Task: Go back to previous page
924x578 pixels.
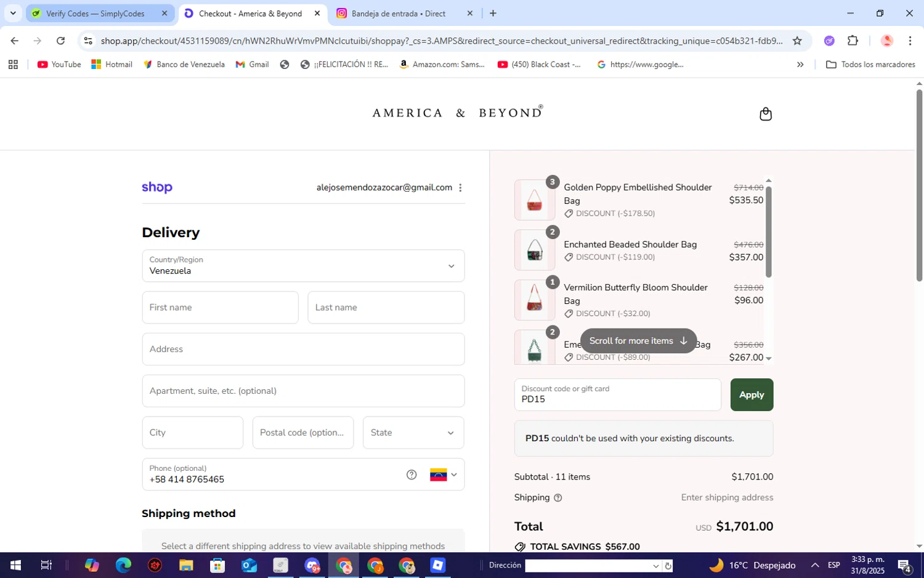Action: click(x=14, y=41)
